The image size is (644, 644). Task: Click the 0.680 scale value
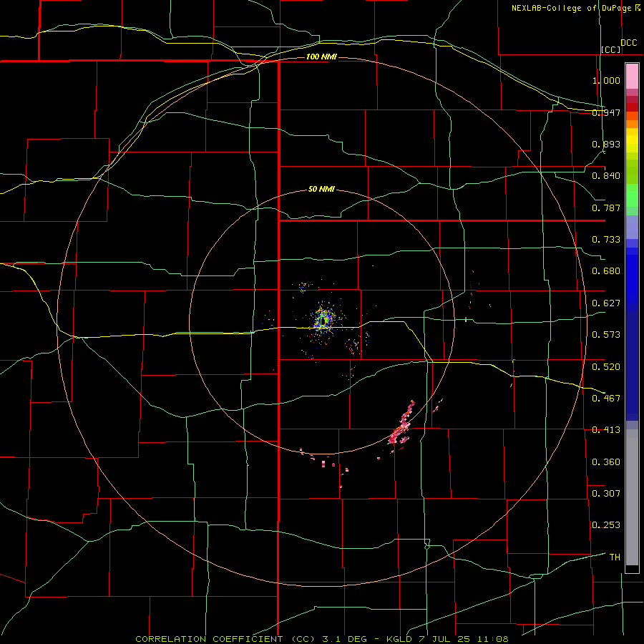pyautogui.click(x=606, y=271)
